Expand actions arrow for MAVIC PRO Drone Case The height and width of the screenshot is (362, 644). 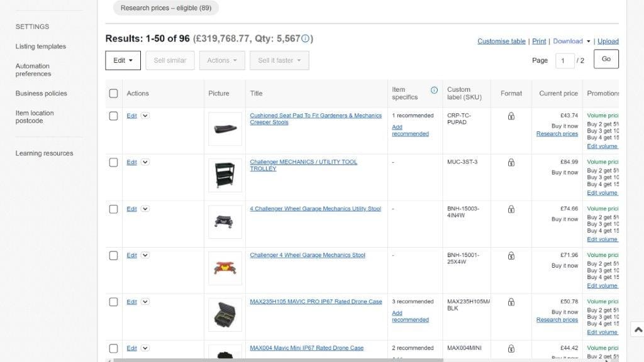tap(145, 302)
